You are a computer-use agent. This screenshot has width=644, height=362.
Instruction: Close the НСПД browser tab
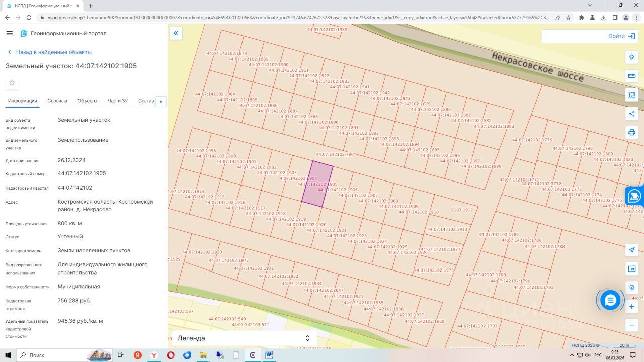coord(78,6)
